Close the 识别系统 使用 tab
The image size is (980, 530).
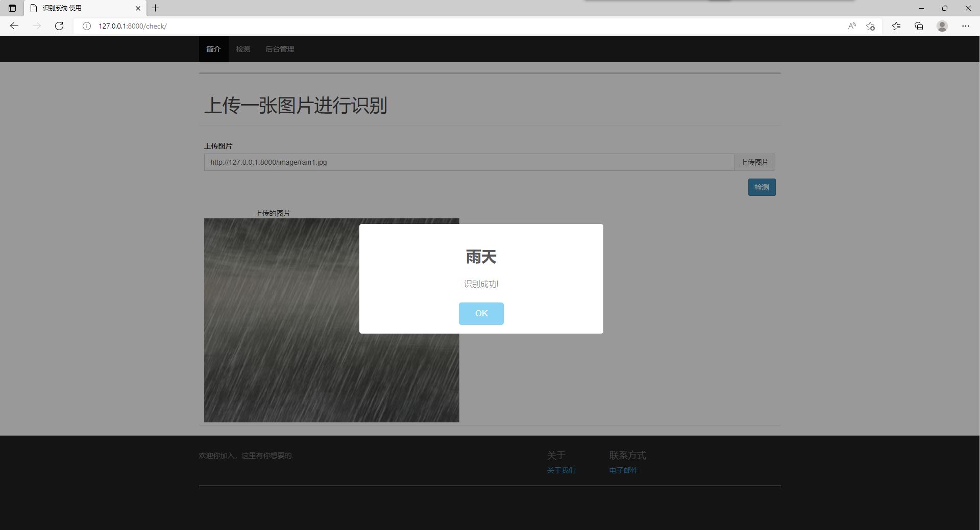[138, 8]
